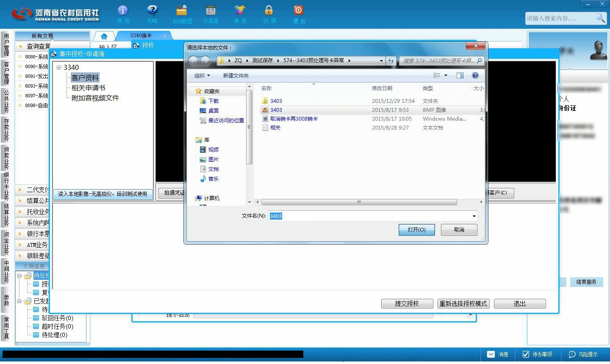
Task: Click forward arrow in file dialog
Action: coord(205,61)
